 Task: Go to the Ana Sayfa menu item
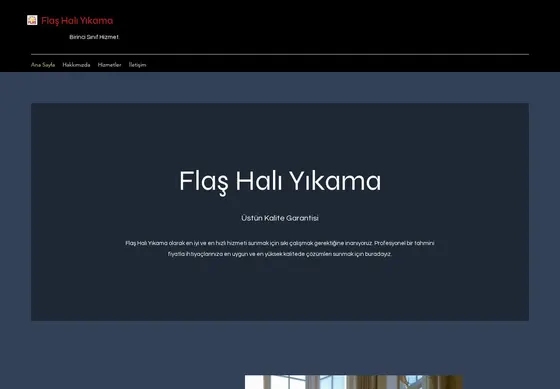click(x=43, y=65)
